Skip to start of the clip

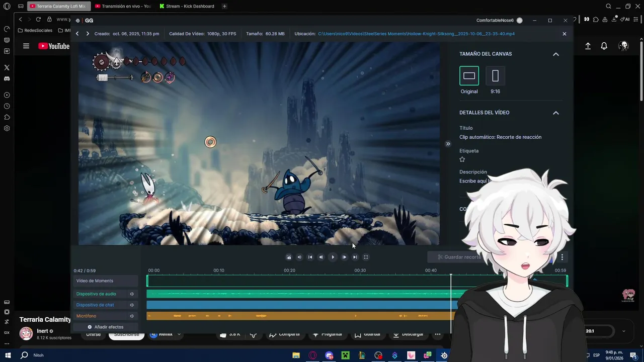click(310, 257)
